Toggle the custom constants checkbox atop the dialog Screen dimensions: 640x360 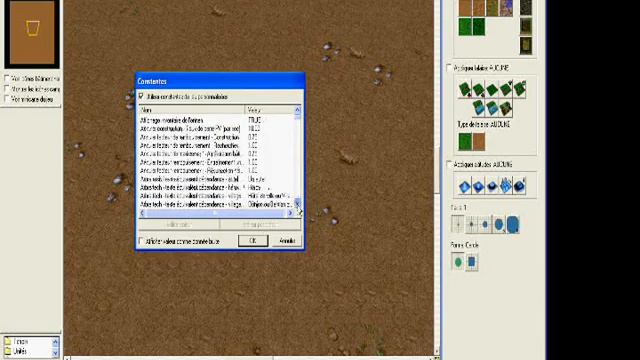(x=141, y=96)
